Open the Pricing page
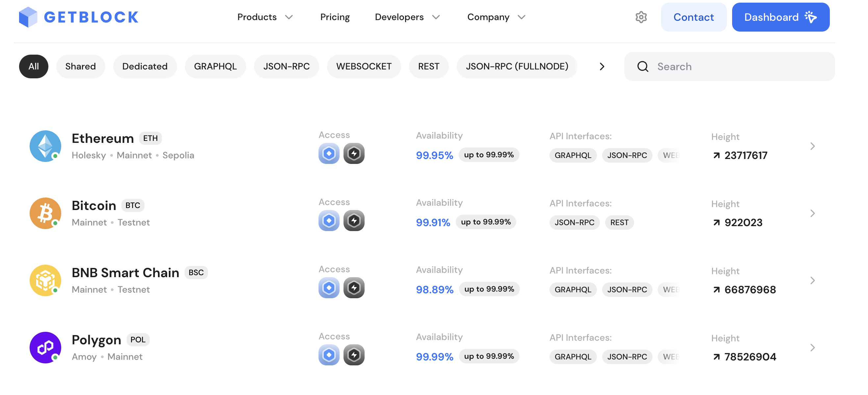868x395 pixels. pyautogui.click(x=335, y=17)
